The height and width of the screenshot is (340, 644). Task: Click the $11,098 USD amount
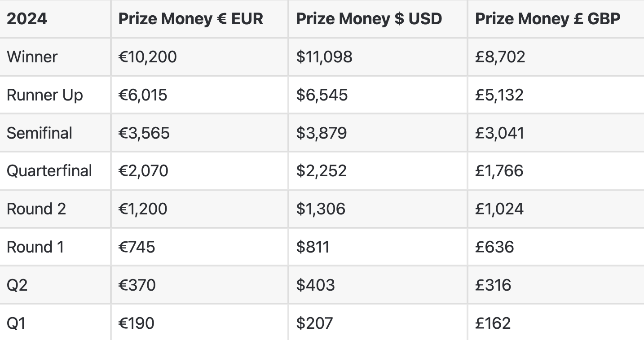point(324,57)
